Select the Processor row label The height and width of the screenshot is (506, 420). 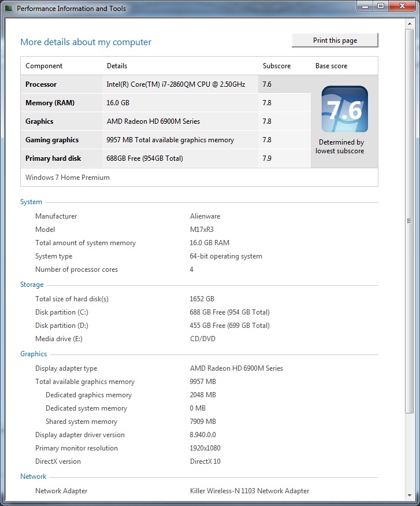coord(41,84)
